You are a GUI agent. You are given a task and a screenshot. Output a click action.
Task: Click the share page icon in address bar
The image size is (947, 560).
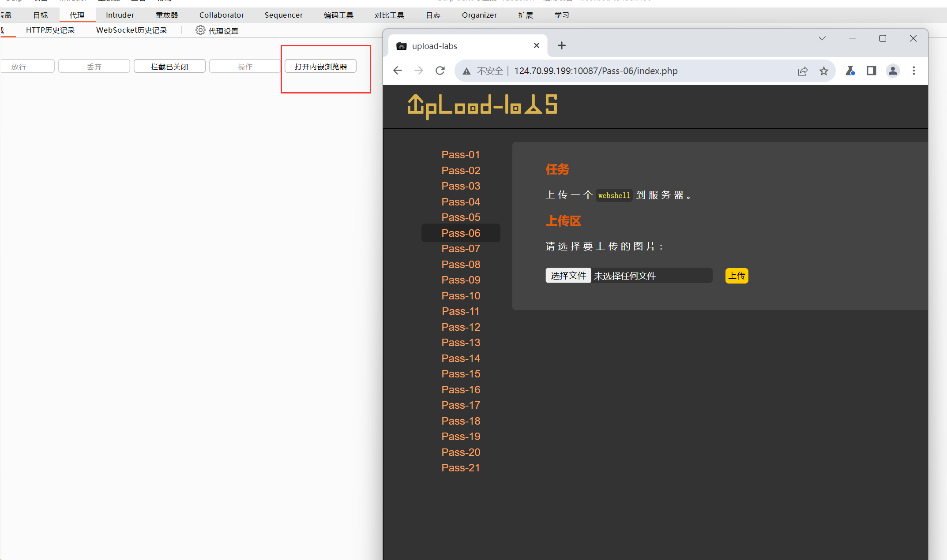[803, 71]
